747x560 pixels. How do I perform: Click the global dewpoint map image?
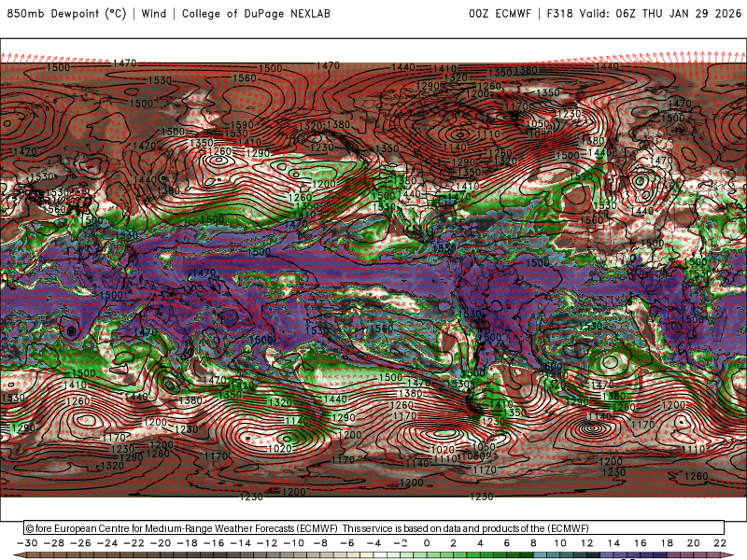click(x=373, y=279)
